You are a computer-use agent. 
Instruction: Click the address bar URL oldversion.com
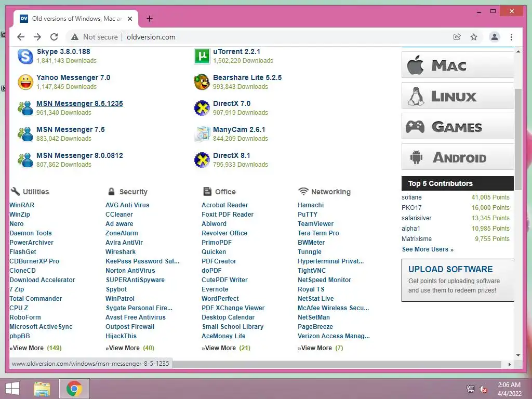tap(151, 37)
